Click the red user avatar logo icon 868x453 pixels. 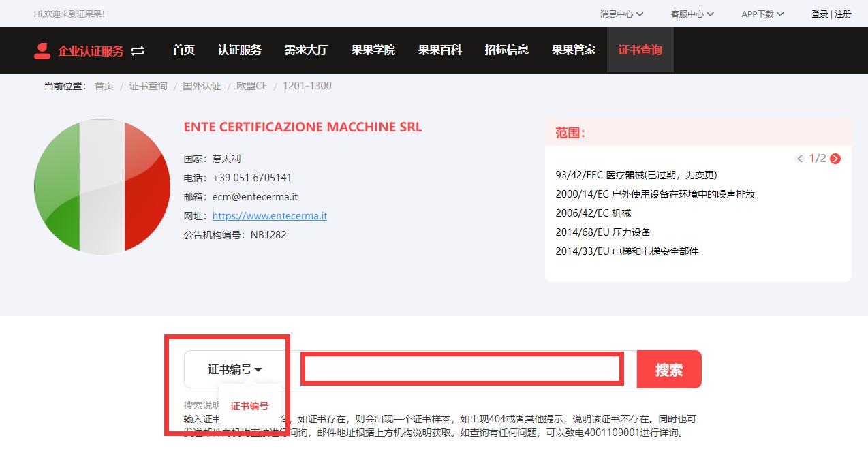(42, 51)
